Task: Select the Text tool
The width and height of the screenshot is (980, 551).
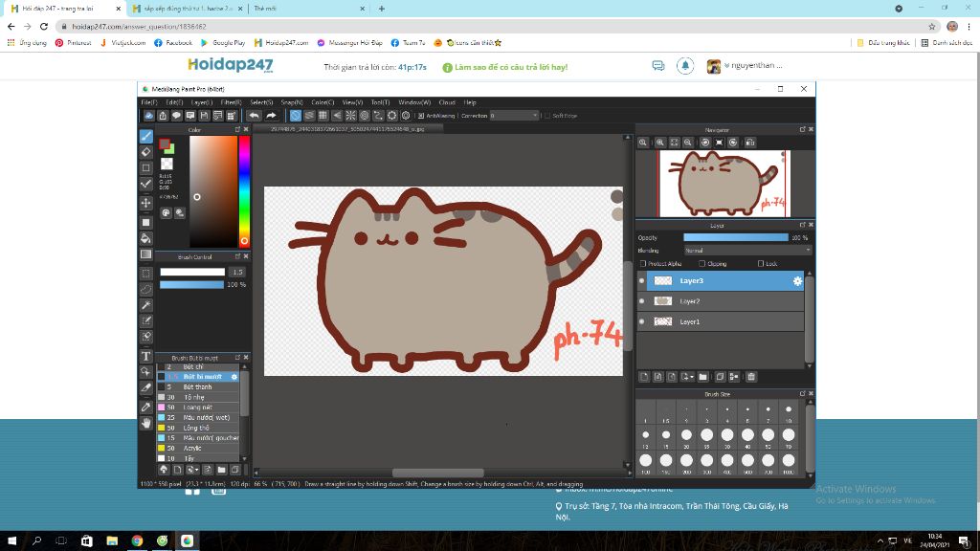Action: click(146, 356)
